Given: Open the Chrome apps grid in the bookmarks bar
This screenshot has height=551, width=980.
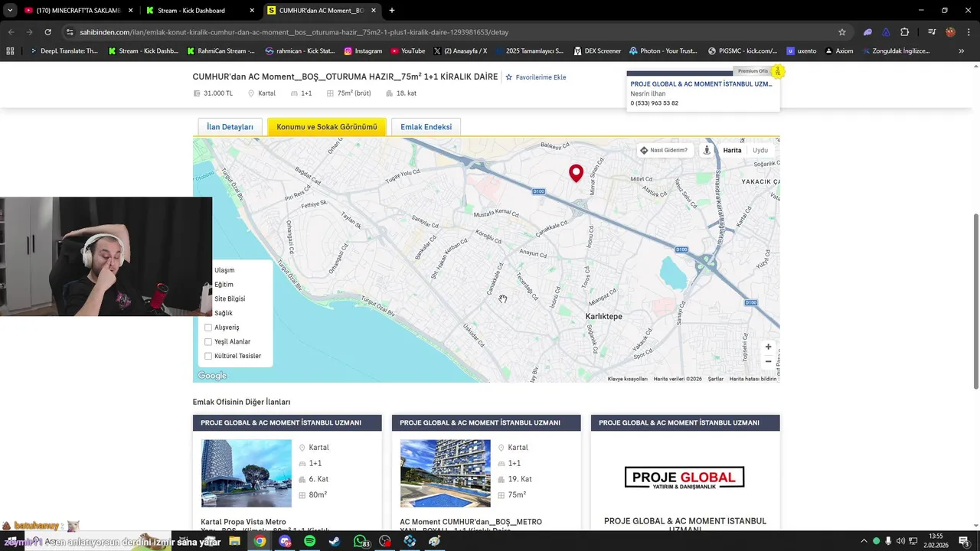Looking at the screenshot, I should 10,51.
